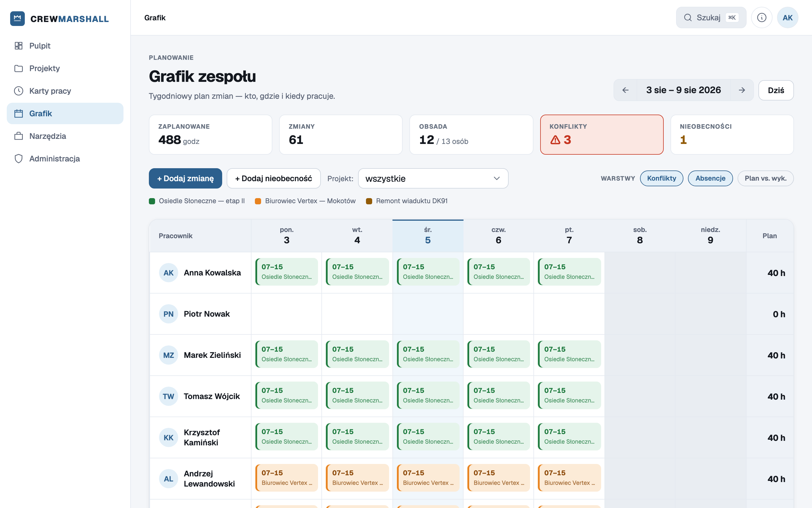Image resolution: width=812 pixels, height=508 pixels.
Task: Click Krzysztof Kamiński's KK avatar
Action: pos(168,438)
